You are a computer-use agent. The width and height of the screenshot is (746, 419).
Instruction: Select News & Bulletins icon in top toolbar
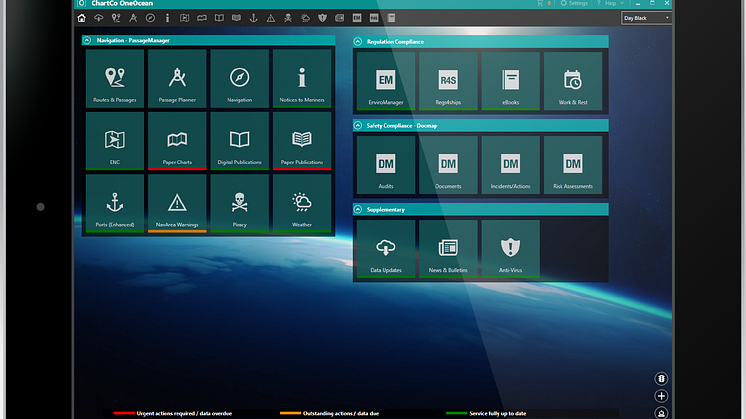pos(339,18)
